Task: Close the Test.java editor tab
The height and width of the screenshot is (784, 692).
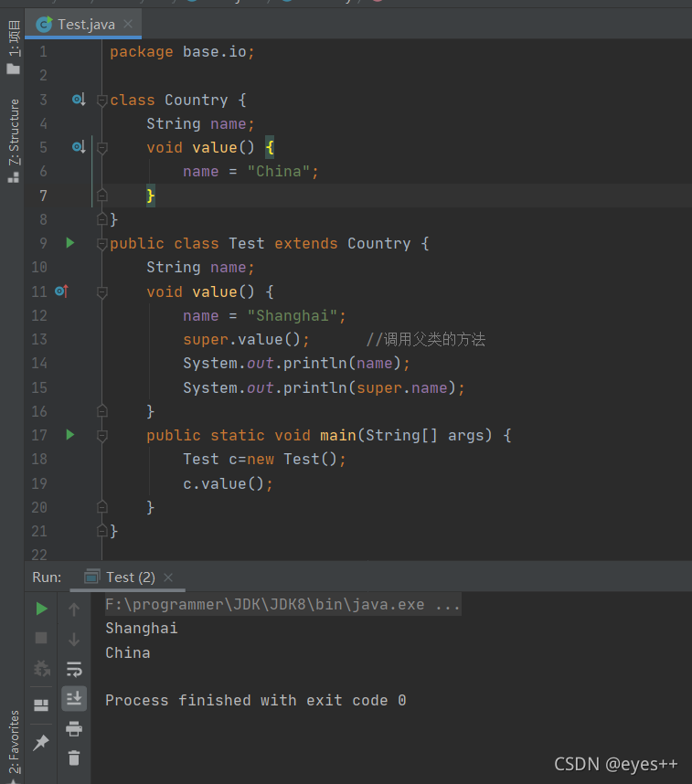Action: point(128,24)
